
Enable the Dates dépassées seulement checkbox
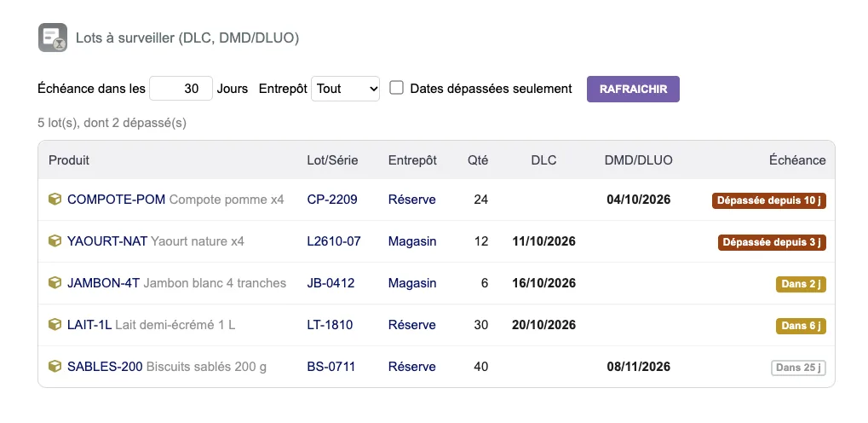(x=396, y=88)
